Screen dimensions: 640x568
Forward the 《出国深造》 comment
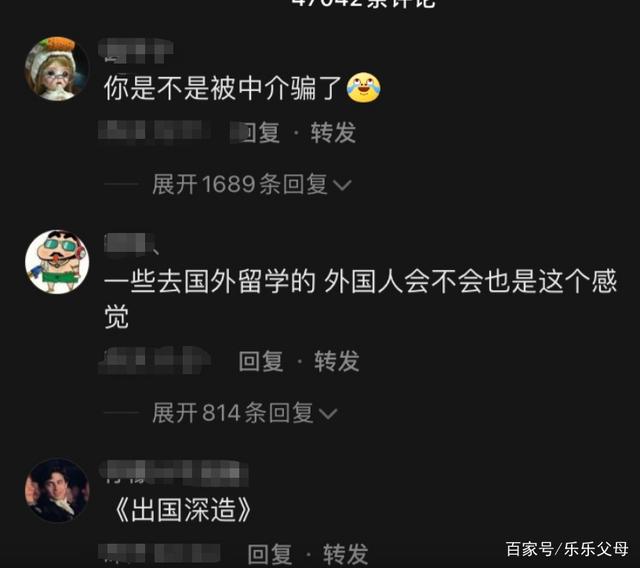tap(346, 554)
